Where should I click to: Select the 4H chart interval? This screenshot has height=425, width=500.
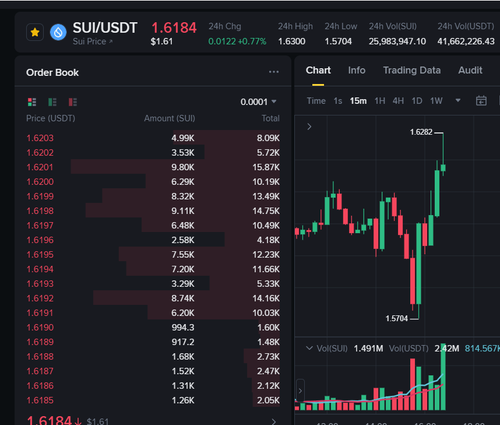[398, 101]
